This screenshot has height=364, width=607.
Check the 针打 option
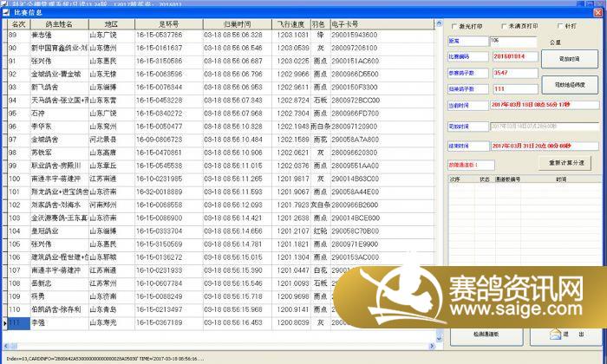coord(560,25)
